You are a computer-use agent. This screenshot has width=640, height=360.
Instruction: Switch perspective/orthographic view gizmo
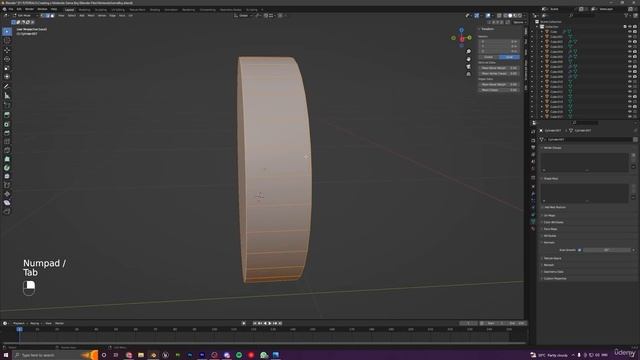point(468,74)
